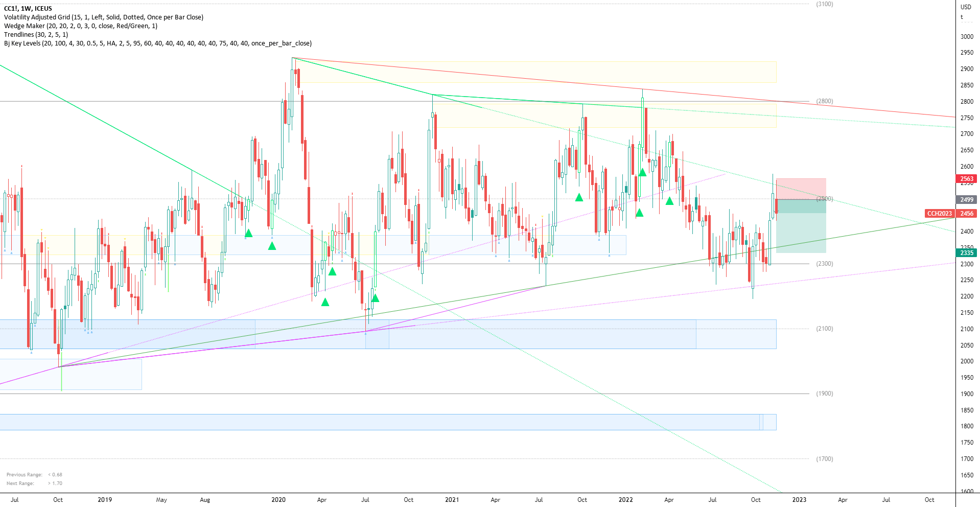Click the 2023 label on the time axis
This screenshot has height=507, width=980.
coord(800,500)
